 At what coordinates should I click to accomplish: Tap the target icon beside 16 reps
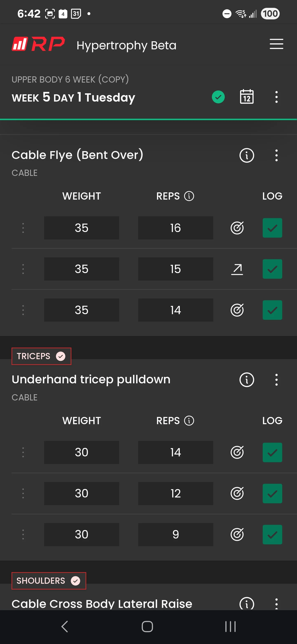click(237, 228)
